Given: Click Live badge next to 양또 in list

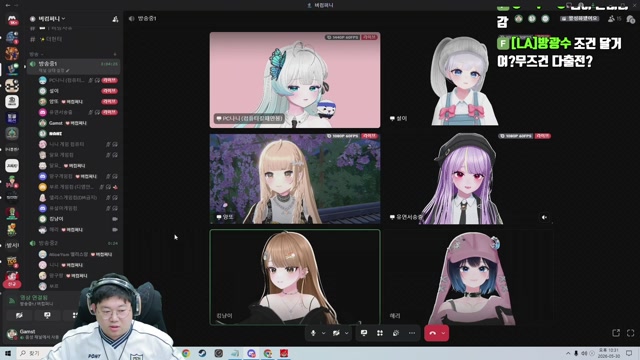Looking at the screenshot, I should pyautogui.click(x=109, y=102).
